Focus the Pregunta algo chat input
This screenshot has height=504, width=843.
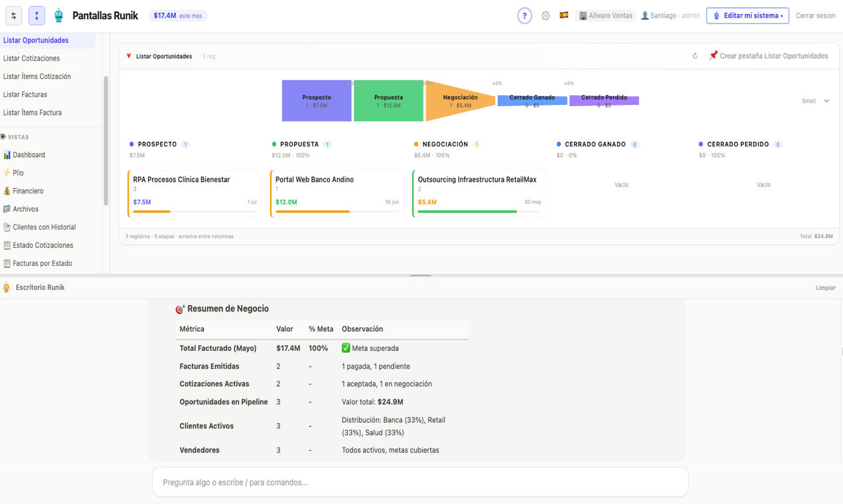(420, 482)
